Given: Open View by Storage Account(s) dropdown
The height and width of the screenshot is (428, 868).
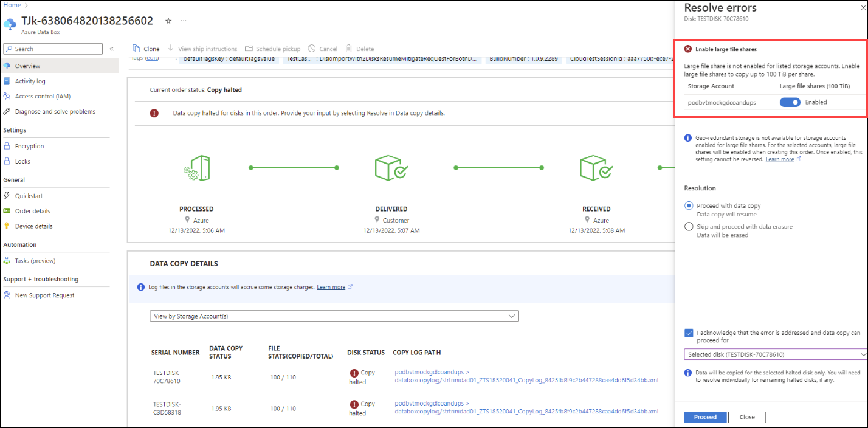Looking at the screenshot, I should pyautogui.click(x=334, y=316).
